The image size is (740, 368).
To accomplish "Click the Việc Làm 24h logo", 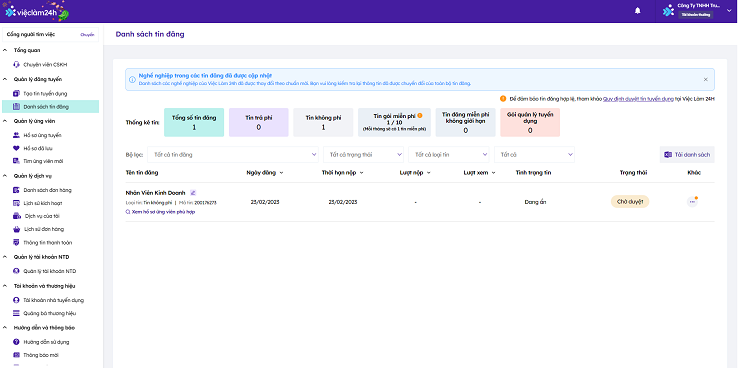I will (35, 12).
